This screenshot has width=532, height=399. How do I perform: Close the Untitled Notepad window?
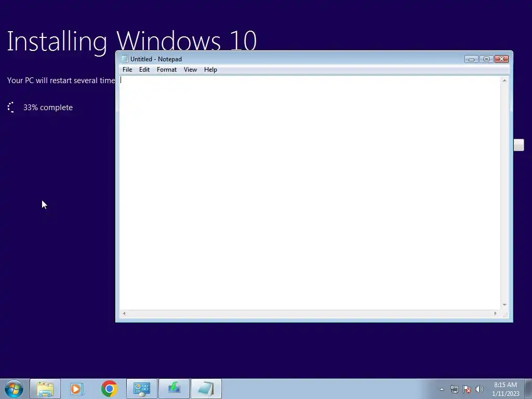coord(501,59)
